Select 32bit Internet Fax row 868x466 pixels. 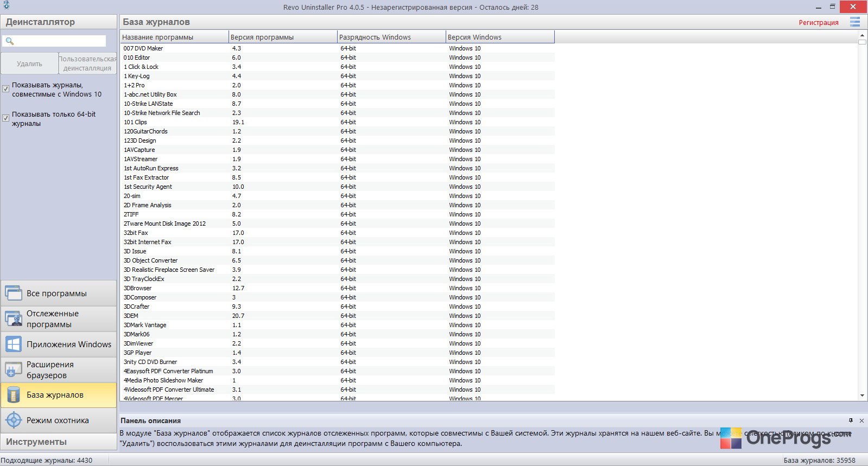[337, 242]
